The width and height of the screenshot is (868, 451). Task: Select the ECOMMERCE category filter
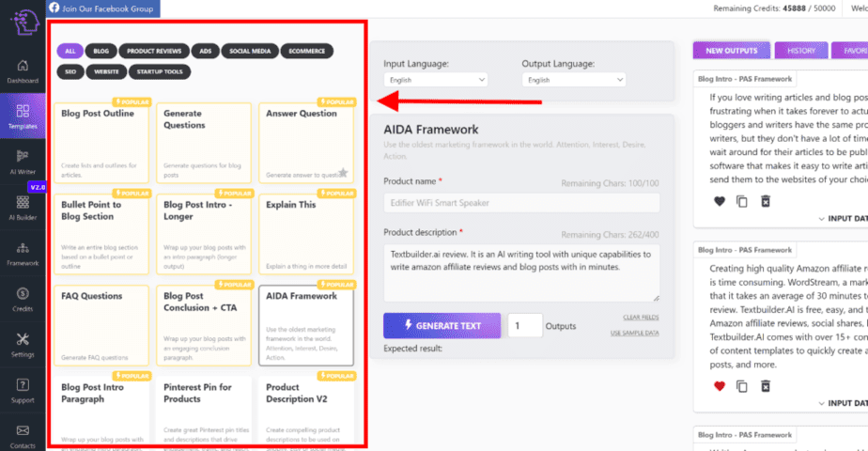click(306, 51)
